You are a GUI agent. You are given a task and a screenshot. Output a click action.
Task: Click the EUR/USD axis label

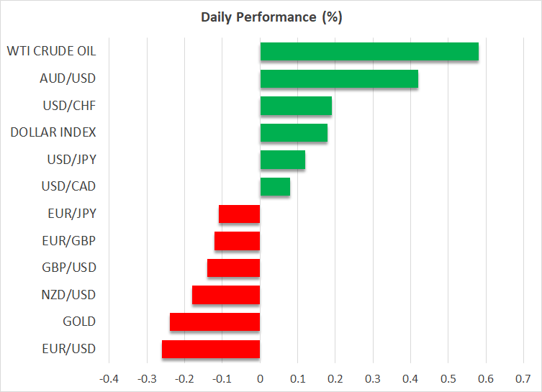(x=70, y=349)
